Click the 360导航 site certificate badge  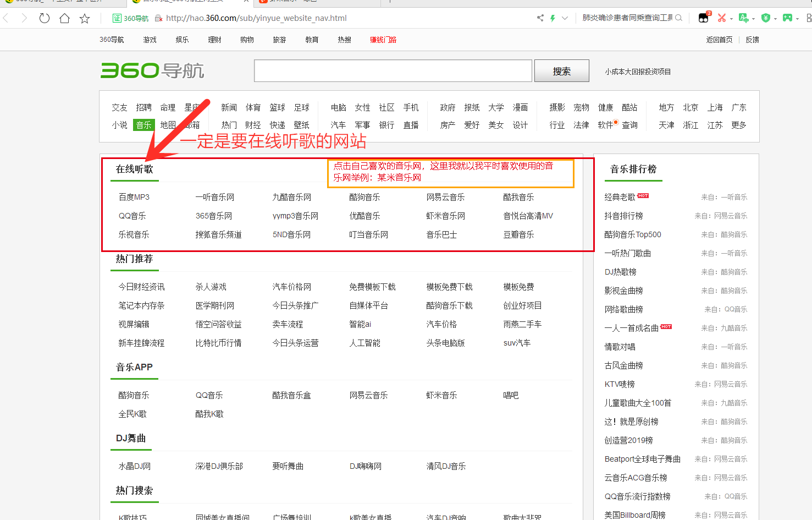130,18
